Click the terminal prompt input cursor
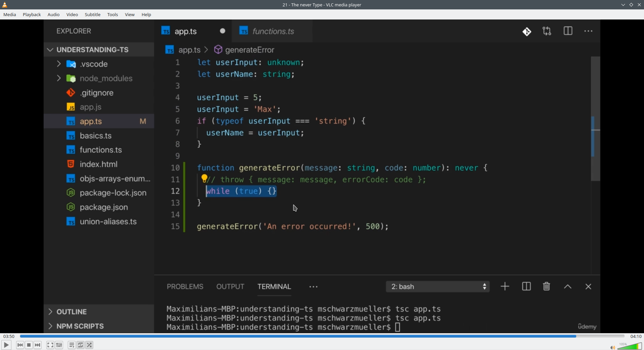Screen dimensions: 644x350 pos(398,327)
